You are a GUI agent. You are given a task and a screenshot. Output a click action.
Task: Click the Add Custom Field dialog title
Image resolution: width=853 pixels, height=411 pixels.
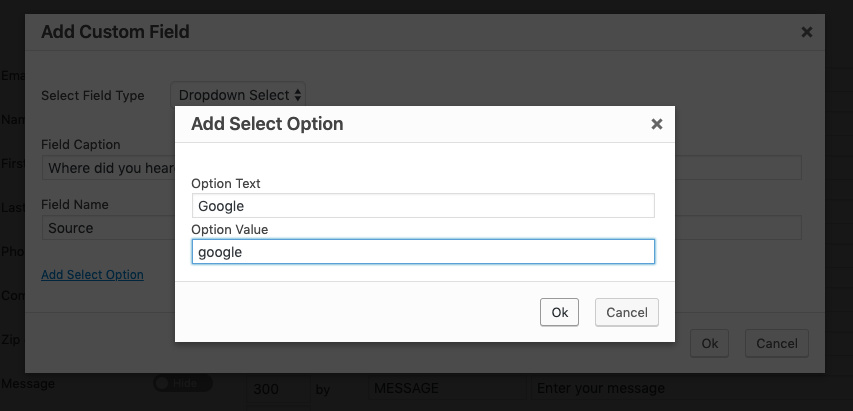(115, 32)
